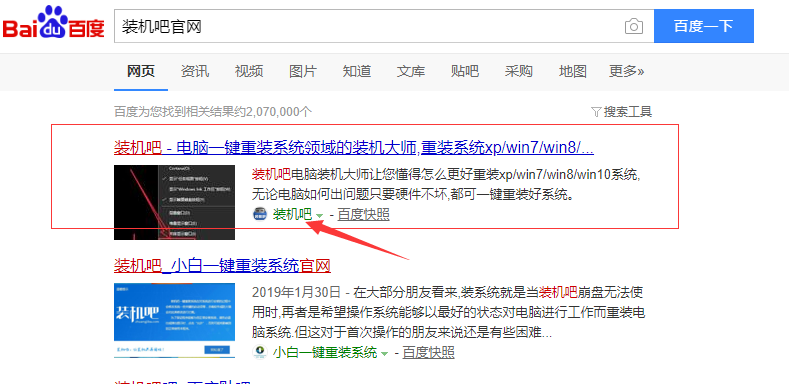Open camera image search in search box
789x384 pixels.
[x=634, y=26]
